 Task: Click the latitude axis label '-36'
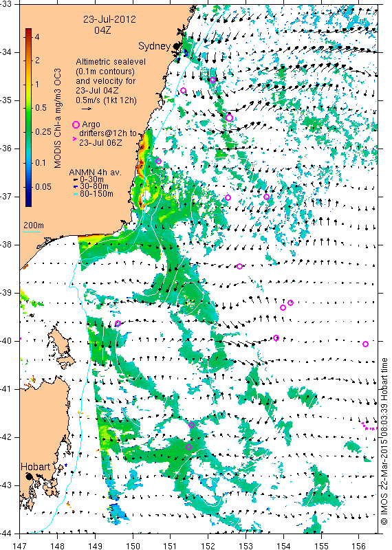point(6,148)
